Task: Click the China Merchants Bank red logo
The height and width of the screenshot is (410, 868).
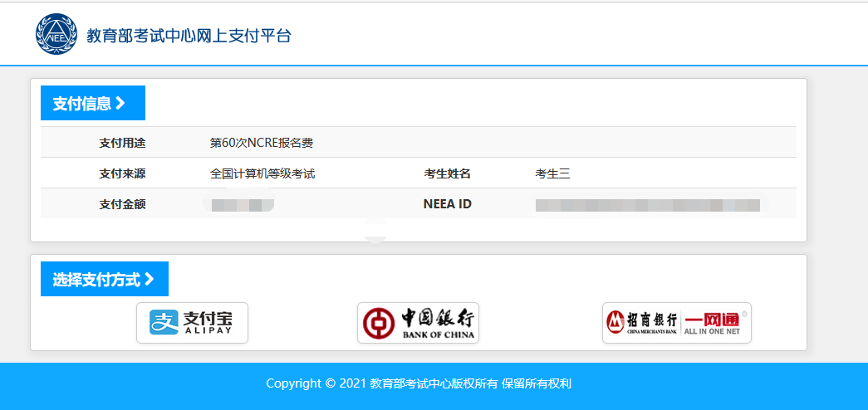Action: [616, 321]
